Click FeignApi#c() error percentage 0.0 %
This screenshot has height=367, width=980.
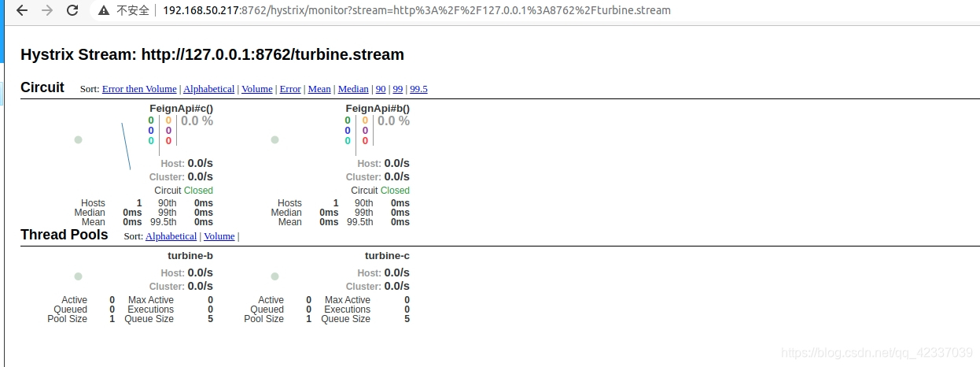197,121
